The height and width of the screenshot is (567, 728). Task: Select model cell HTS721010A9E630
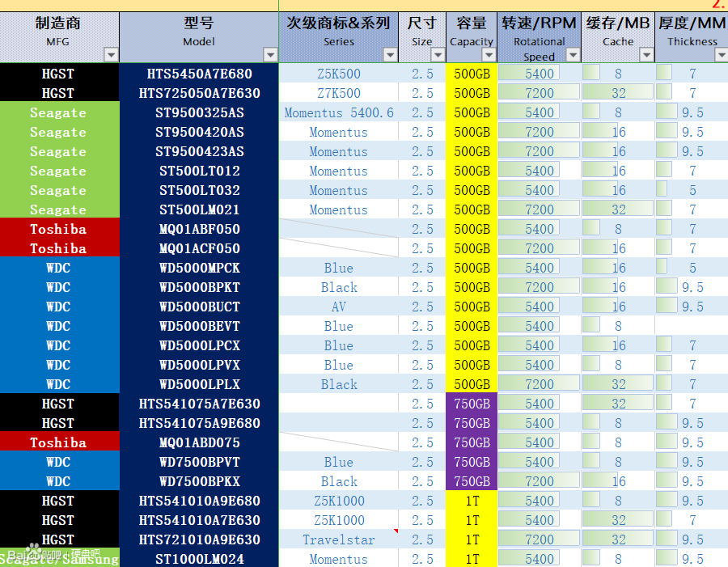pos(199,540)
